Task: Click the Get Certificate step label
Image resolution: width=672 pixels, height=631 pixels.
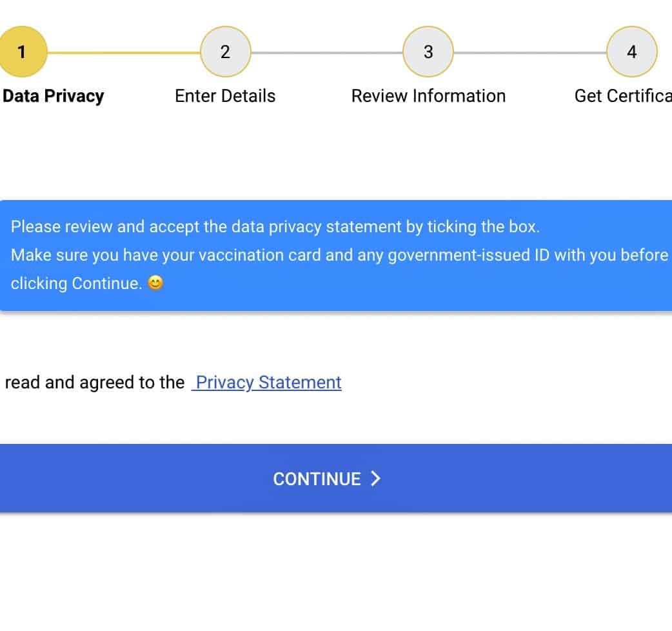Action: (x=623, y=96)
